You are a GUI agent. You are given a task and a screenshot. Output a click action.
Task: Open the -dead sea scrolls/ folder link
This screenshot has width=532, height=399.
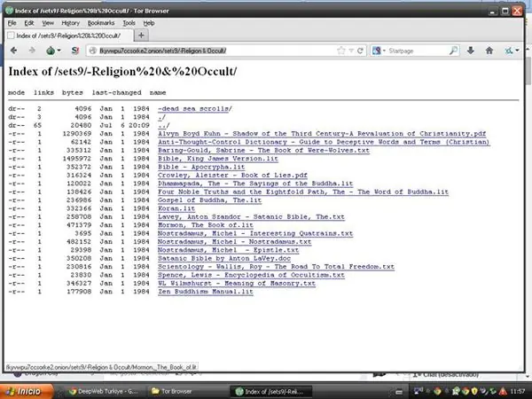[195, 109]
